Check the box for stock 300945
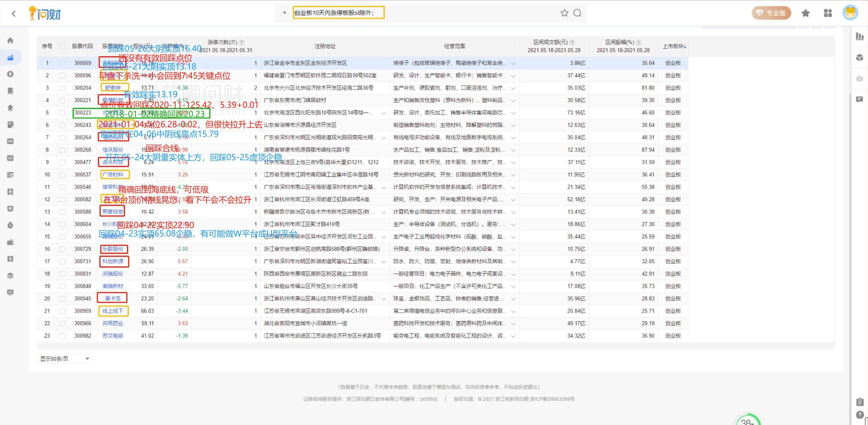 click(62, 299)
